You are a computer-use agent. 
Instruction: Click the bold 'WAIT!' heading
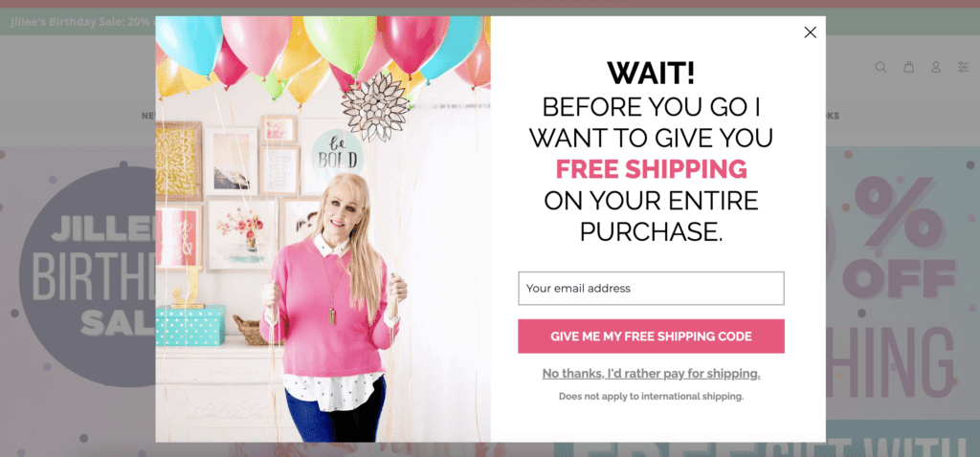tap(651, 73)
